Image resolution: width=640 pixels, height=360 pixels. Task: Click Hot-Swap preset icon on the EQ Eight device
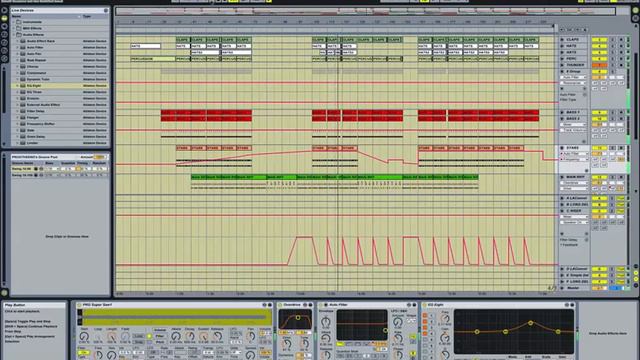point(567,305)
